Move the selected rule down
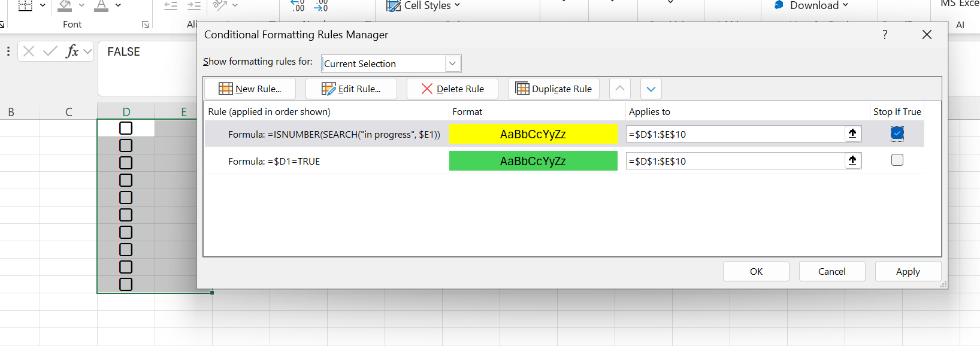Viewport: 980px width, 346px height. pyautogui.click(x=651, y=89)
